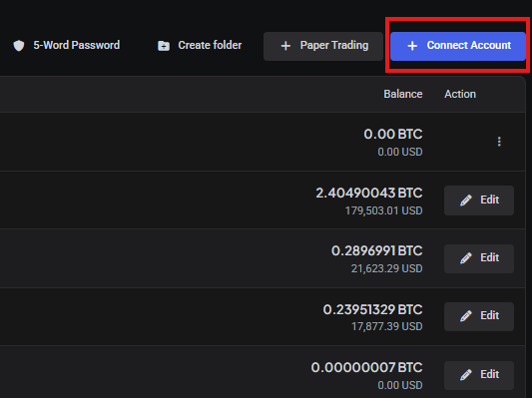Click the Action column header
The image size is (532, 398).
(460, 94)
